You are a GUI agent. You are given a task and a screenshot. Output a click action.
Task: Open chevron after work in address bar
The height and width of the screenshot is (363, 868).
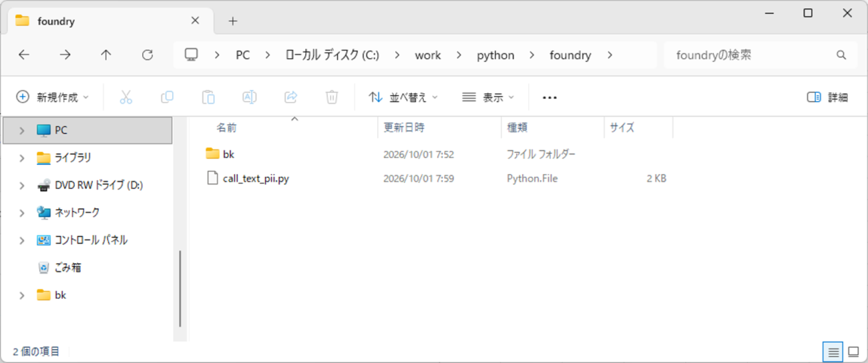pos(459,55)
